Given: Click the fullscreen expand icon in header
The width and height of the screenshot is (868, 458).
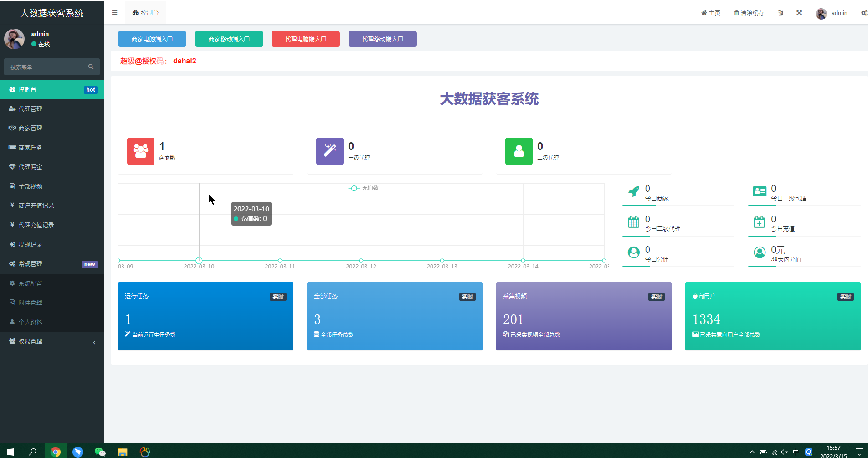Looking at the screenshot, I should click(799, 13).
